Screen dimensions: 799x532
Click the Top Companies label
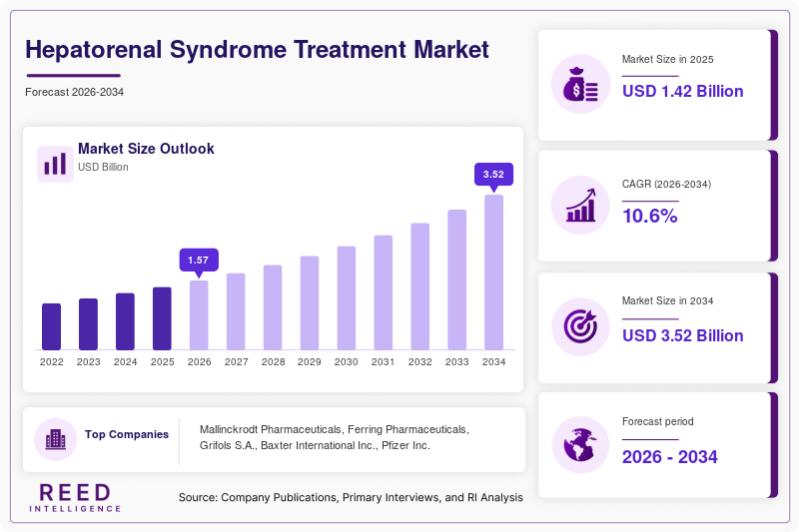[x=127, y=434]
